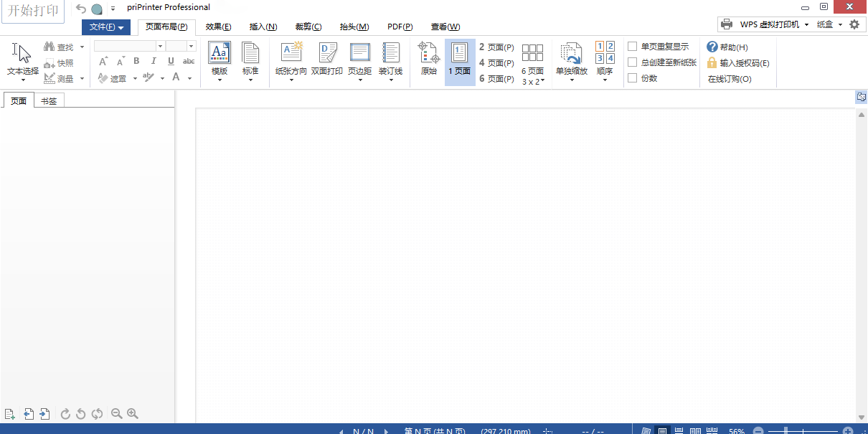Switch to the 页面 pages panel tab
868x434 pixels.
click(19, 101)
